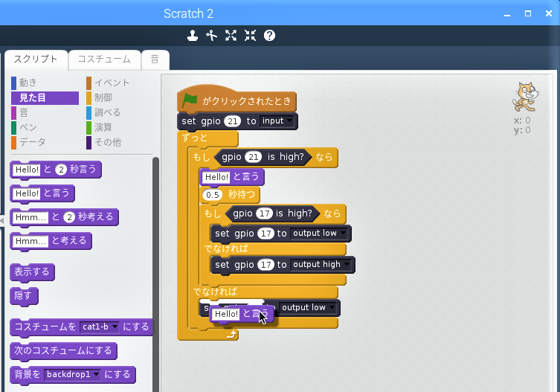
Task: Click the 21 field in 'gpio is high?' condition
Action: point(253,157)
